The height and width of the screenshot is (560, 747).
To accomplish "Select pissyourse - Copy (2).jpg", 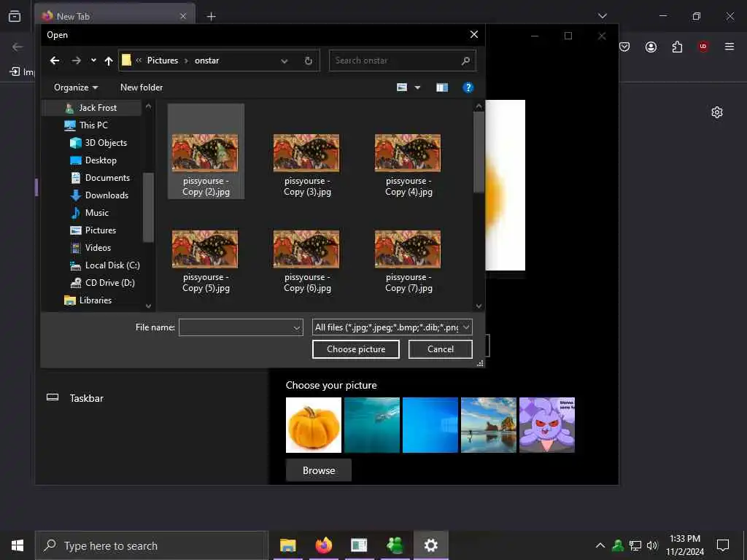I will (206, 152).
